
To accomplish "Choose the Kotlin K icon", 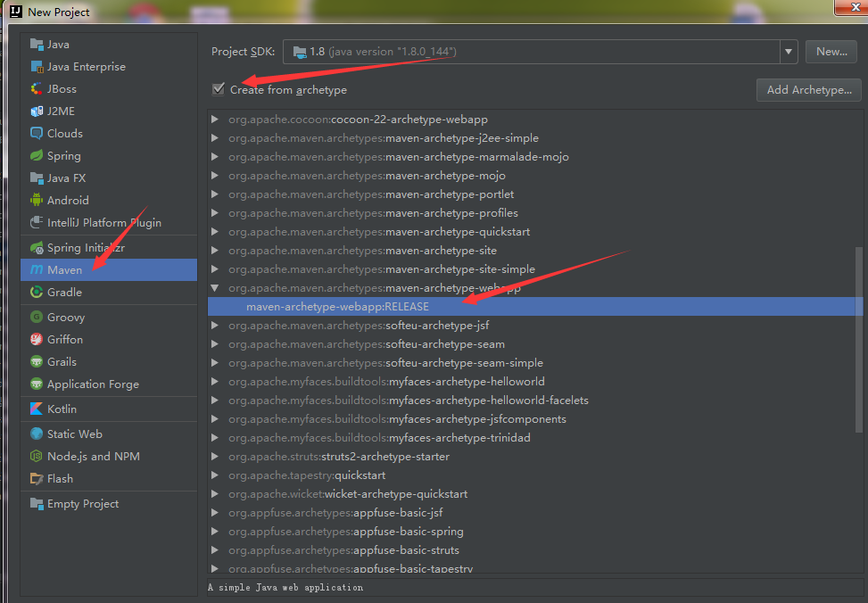I will point(37,409).
